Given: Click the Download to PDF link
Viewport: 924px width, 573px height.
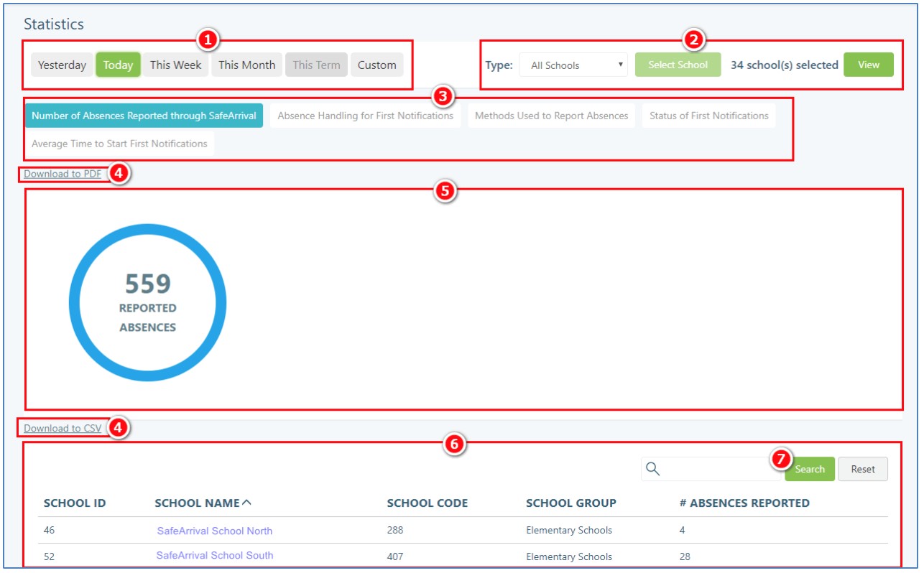Looking at the screenshot, I should [x=63, y=174].
